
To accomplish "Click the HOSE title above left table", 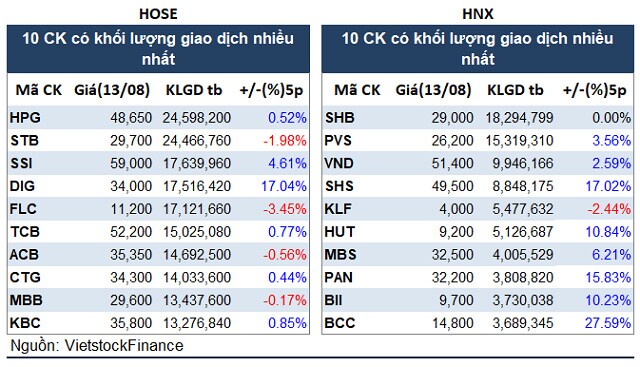I will (x=158, y=14).
